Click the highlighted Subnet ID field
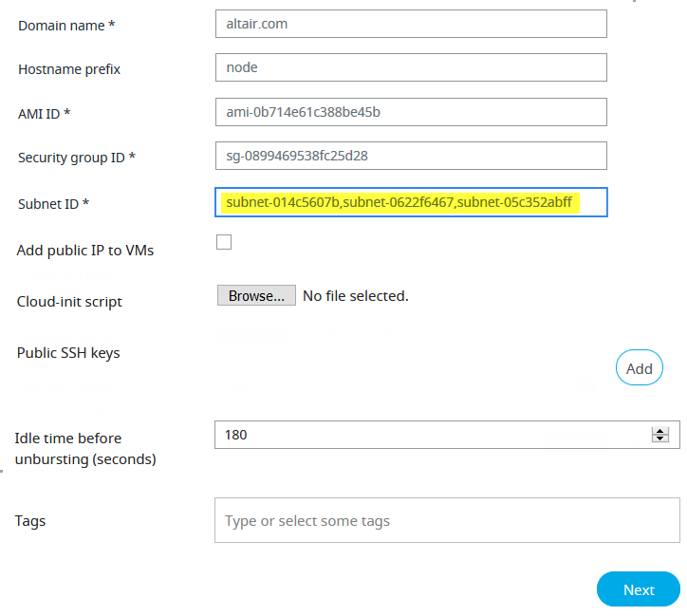Viewport: 687px width, 616px height. pos(410,202)
